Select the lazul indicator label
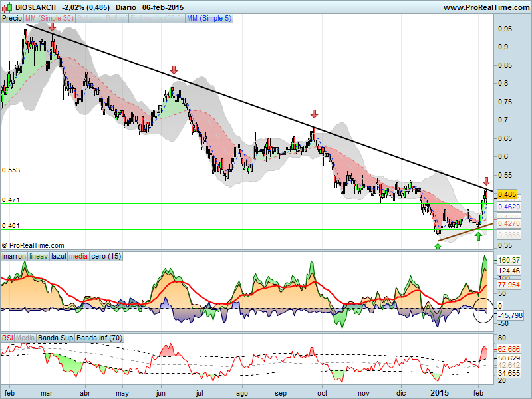 click(x=59, y=257)
